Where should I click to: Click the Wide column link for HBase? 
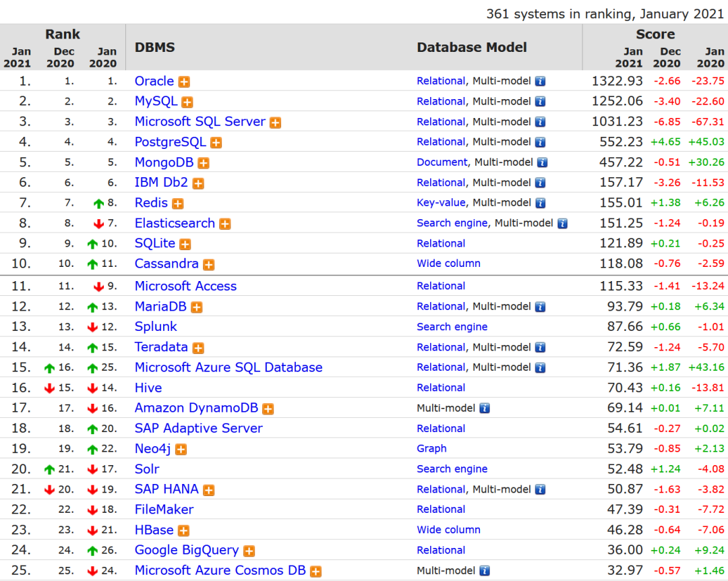(448, 530)
